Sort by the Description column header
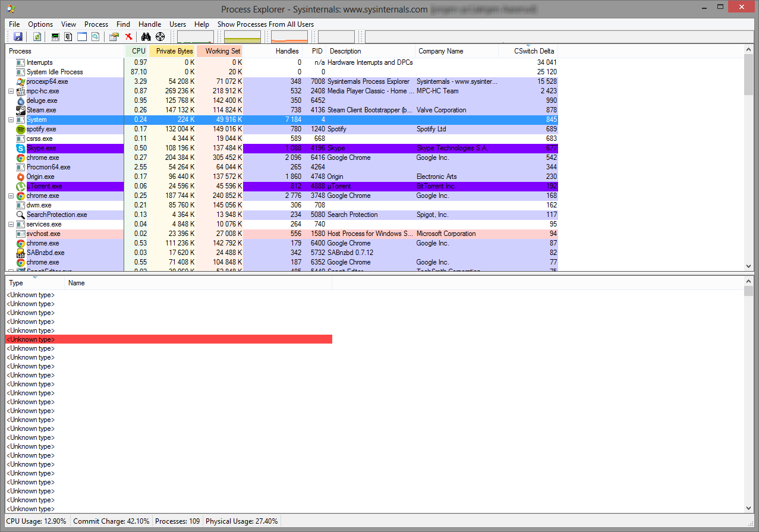This screenshot has width=759, height=532. (371, 51)
